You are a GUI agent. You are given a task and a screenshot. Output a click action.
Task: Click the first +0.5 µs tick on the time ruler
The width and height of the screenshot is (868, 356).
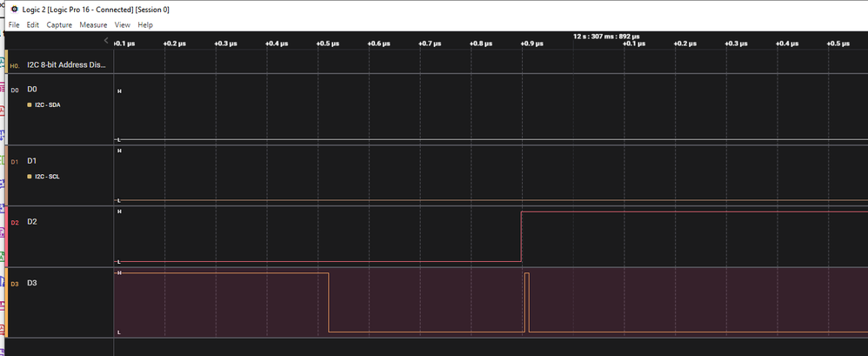330,44
